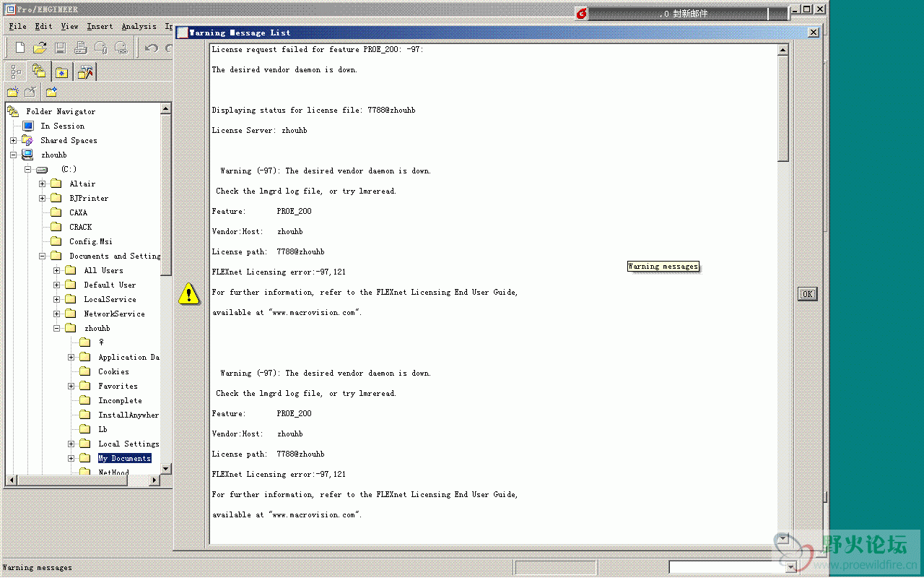The image size is (924, 578).
Task: Click the folder tree scroll up arrow
Action: pyautogui.click(x=166, y=109)
